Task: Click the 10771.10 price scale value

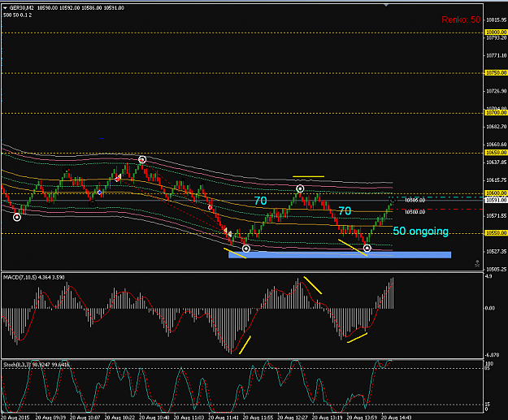Action: coord(497,56)
